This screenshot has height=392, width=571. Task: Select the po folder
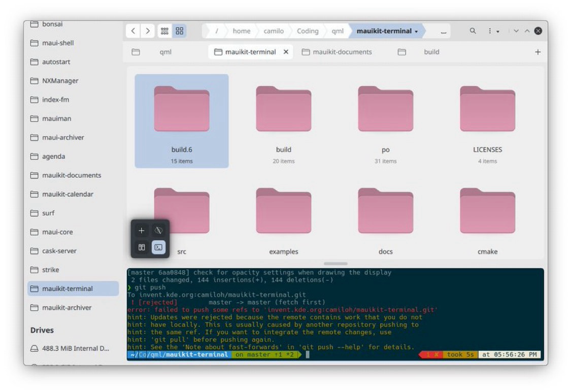pyautogui.click(x=386, y=121)
